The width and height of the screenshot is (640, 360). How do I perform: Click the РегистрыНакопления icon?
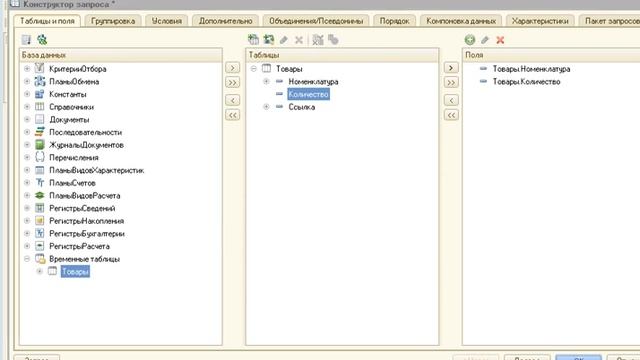[x=40, y=221]
